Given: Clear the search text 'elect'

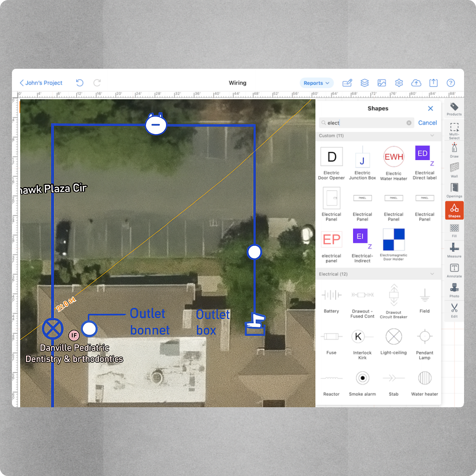Looking at the screenshot, I should point(408,123).
